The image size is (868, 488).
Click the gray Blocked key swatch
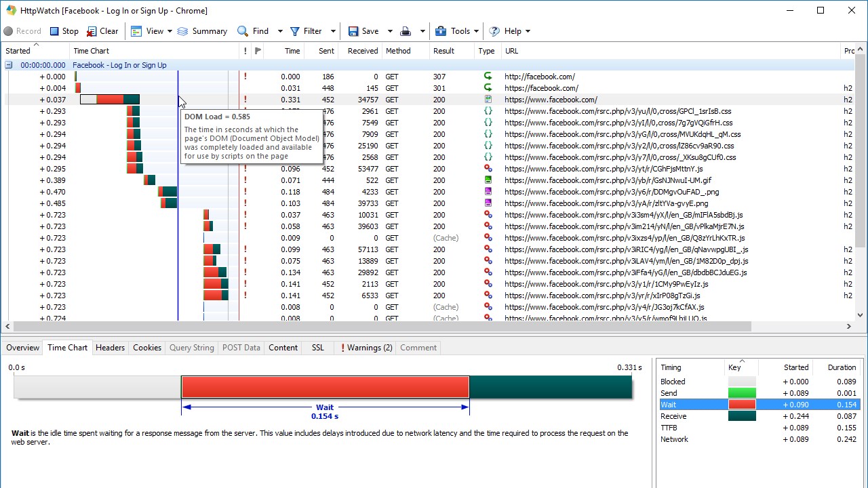(x=742, y=382)
